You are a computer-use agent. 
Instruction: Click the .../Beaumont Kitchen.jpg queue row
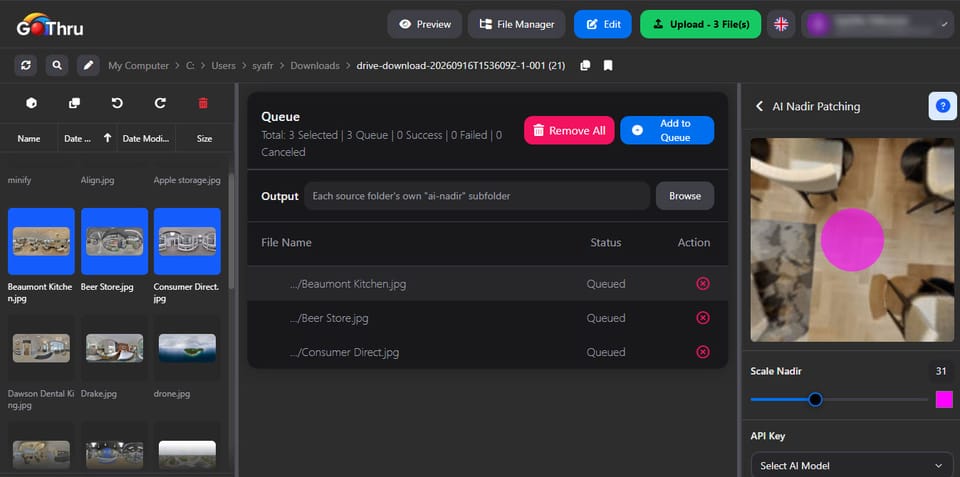coord(487,284)
